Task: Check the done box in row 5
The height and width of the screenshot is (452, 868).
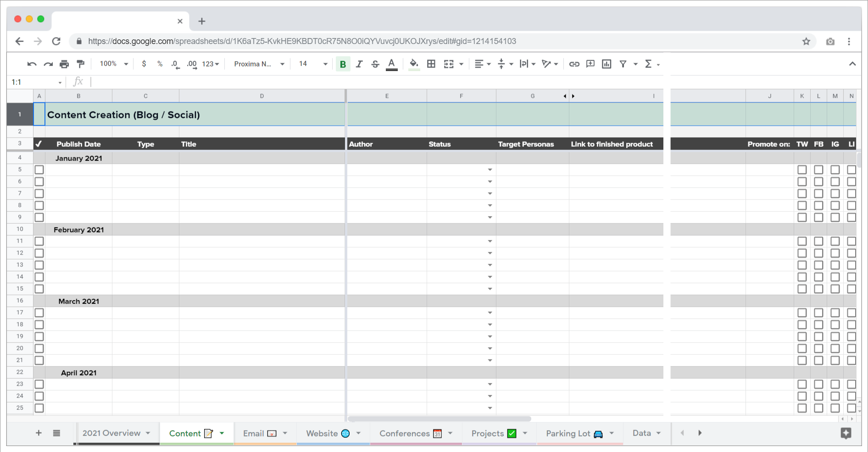Action: pyautogui.click(x=39, y=170)
